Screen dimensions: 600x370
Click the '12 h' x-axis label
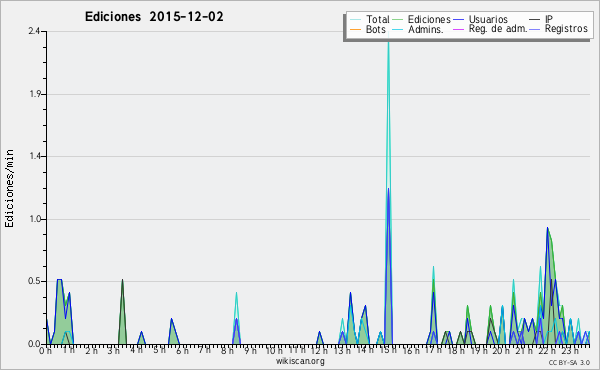coord(318,350)
